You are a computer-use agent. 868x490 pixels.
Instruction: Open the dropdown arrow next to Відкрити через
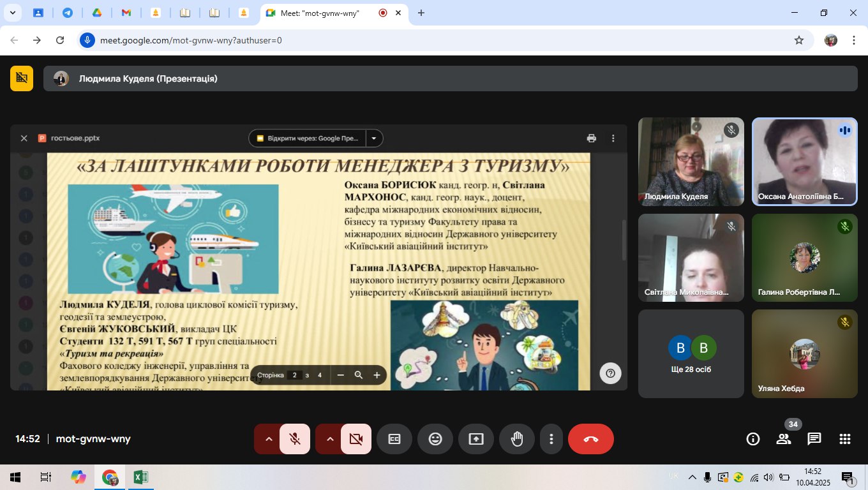(374, 138)
